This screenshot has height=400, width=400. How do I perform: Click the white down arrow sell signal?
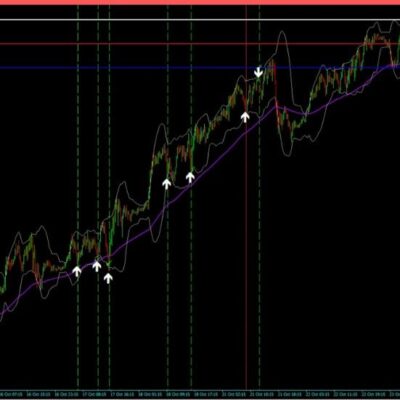coord(258,72)
